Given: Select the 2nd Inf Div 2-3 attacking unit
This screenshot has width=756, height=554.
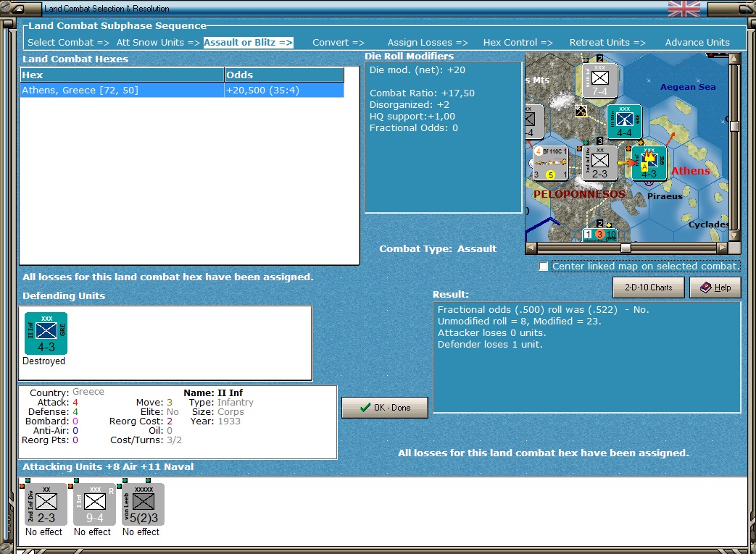Looking at the screenshot, I should click(46, 504).
